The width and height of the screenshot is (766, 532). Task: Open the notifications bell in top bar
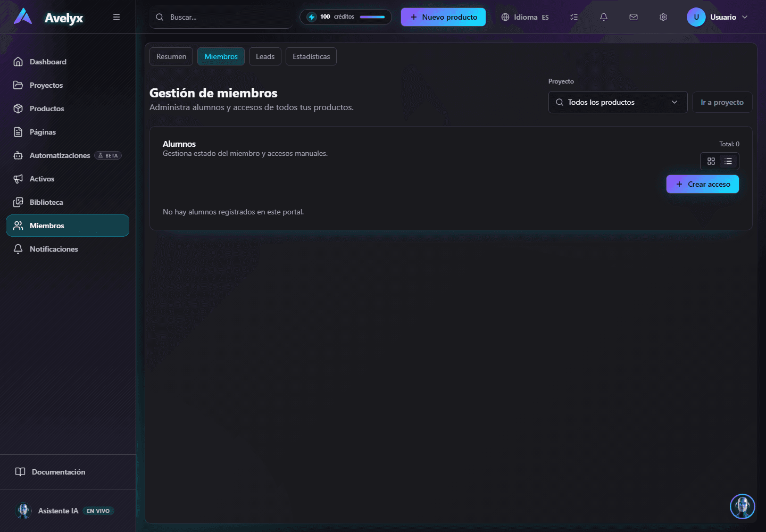604,17
